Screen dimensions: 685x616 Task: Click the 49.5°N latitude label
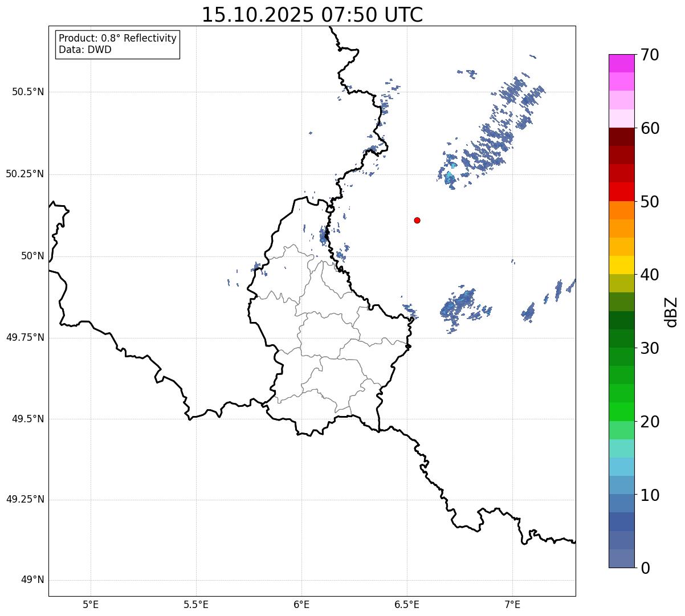click(28, 419)
